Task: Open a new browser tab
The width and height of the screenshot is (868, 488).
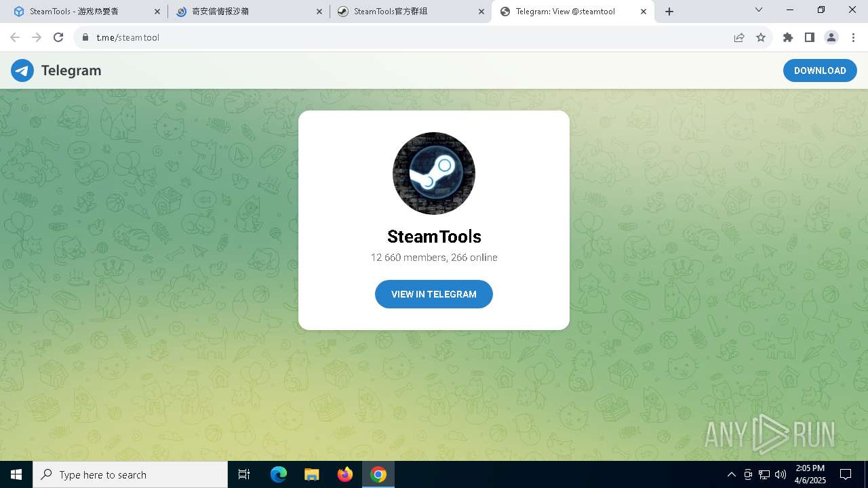Action: coord(669,12)
